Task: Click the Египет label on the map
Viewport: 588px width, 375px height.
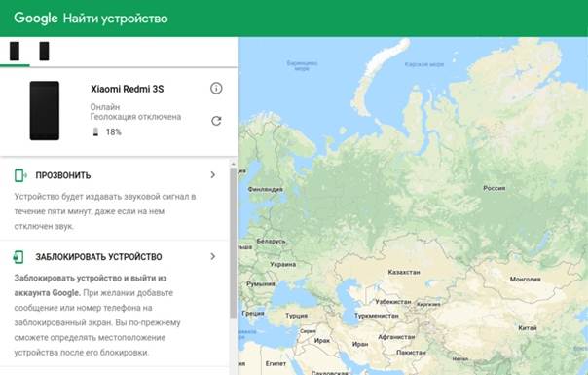Action: [276, 363]
